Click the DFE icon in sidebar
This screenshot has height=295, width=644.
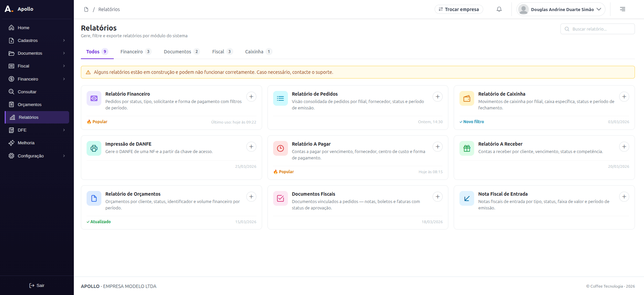[x=11, y=130]
